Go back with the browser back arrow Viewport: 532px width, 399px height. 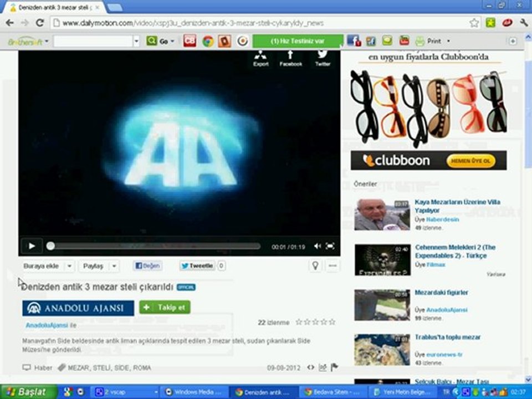pyautogui.click(x=10, y=23)
